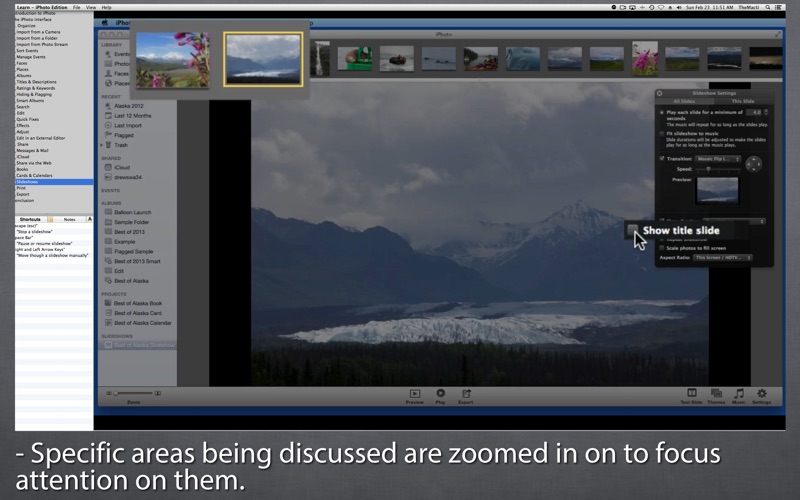The height and width of the screenshot is (500, 800).
Task: Click the transition direction arrows control
Action: point(754,164)
